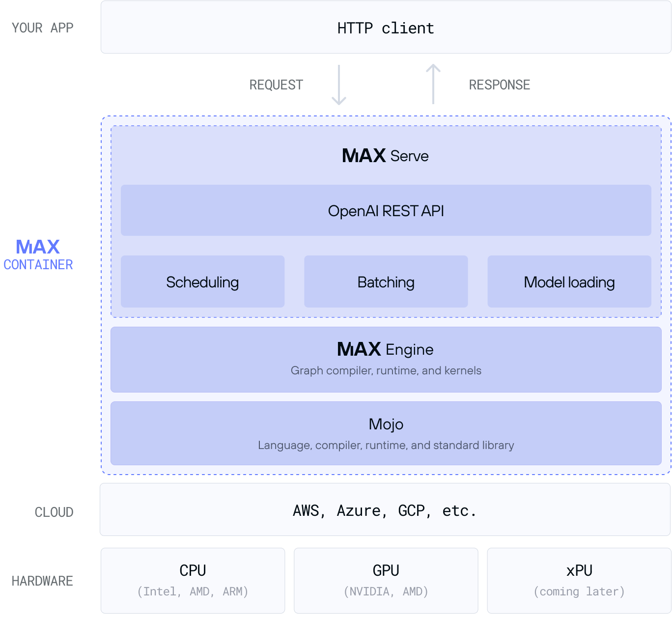Viewport: 672px width, 619px height.
Task: Click the 'AWS, Azure, GCP, etc.' box
Action: point(385,509)
